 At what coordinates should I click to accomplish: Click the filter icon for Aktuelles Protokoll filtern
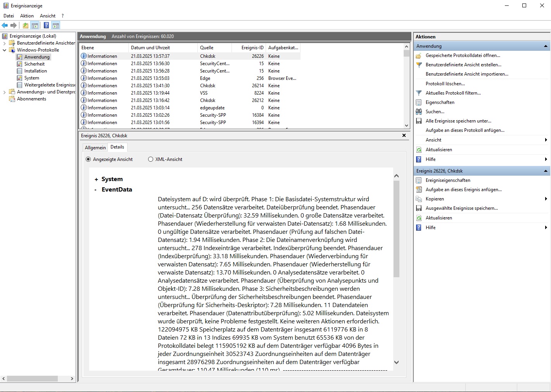[x=419, y=93]
